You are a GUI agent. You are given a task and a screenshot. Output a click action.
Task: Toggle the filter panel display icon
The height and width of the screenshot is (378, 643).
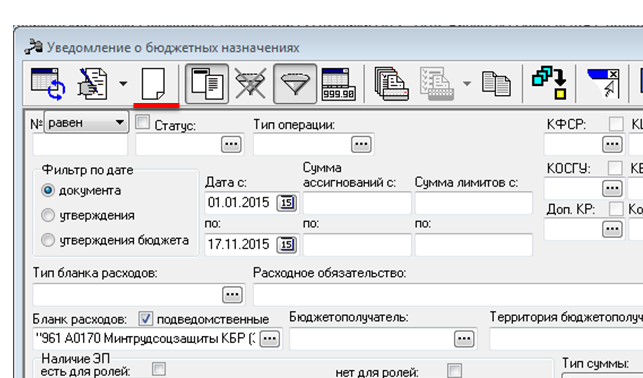tap(207, 84)
